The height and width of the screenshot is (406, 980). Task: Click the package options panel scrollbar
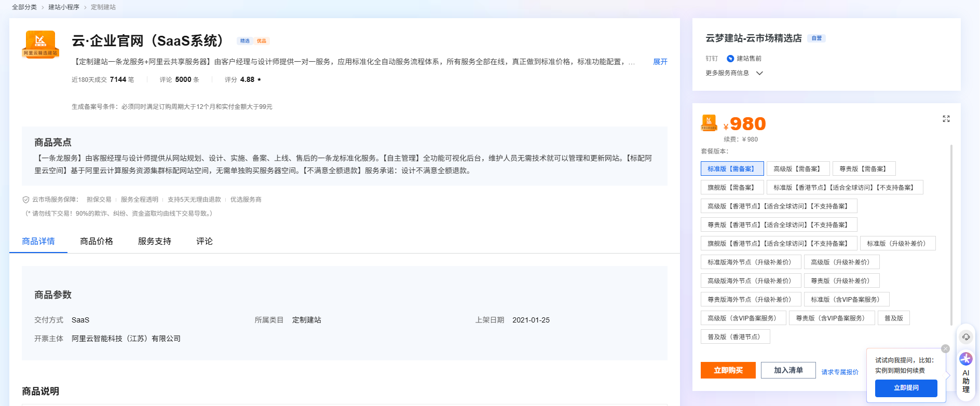pyautogui.click(x=951, y=233)
